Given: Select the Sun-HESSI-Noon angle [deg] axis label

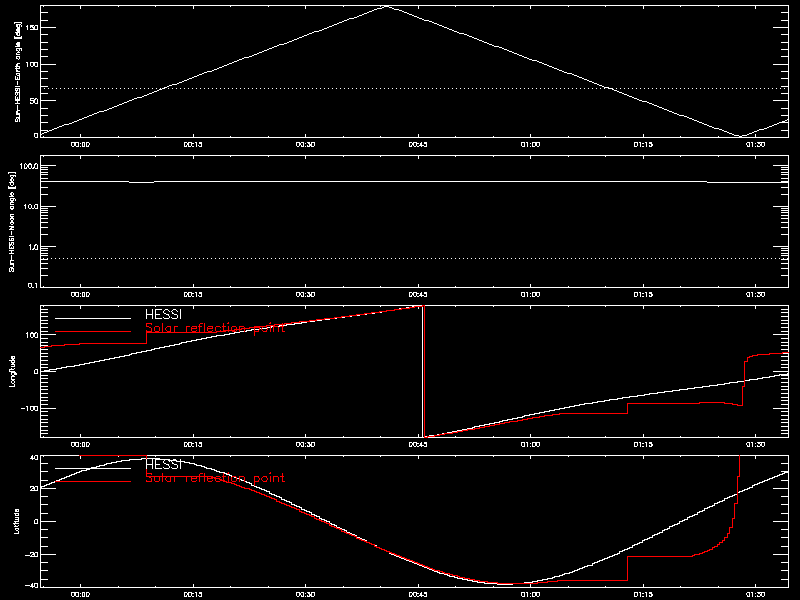Looking at the screenshot, I should click(13, 221).
